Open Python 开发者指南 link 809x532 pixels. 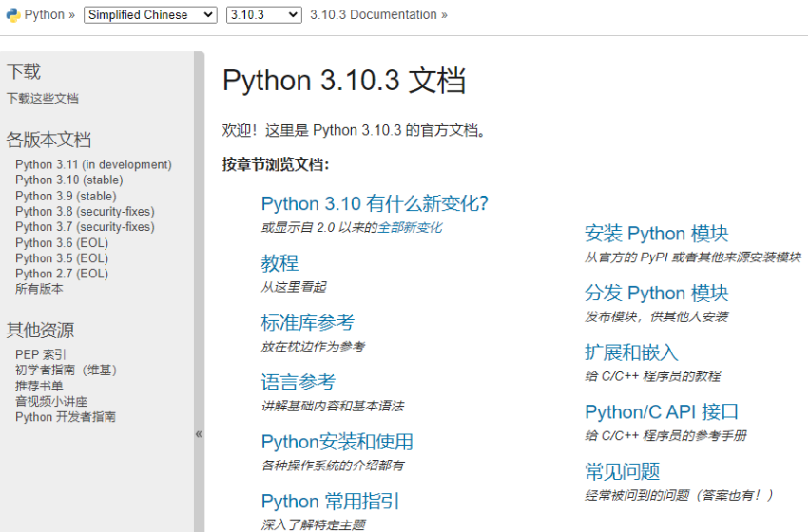tap(66, 417)
